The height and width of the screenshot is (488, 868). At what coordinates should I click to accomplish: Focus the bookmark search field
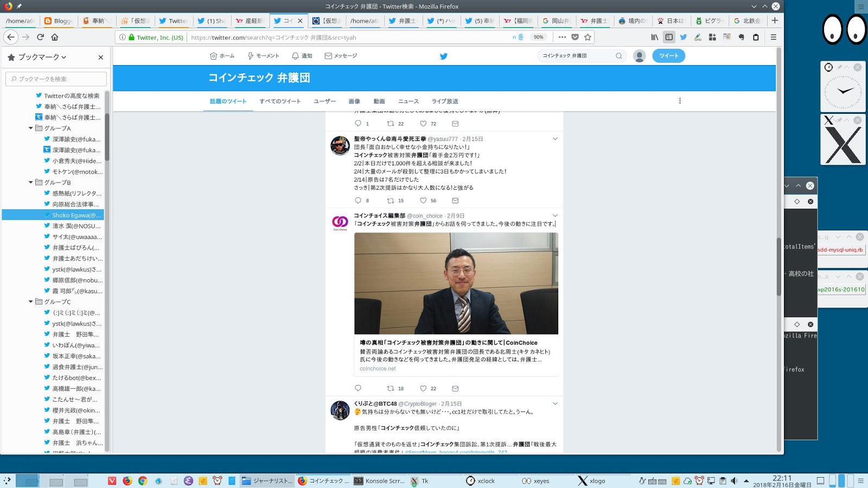click(56, 79)
